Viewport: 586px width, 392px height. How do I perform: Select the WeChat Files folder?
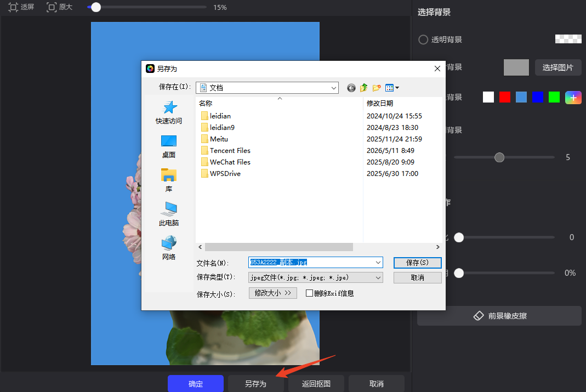(x=226, y=162)
